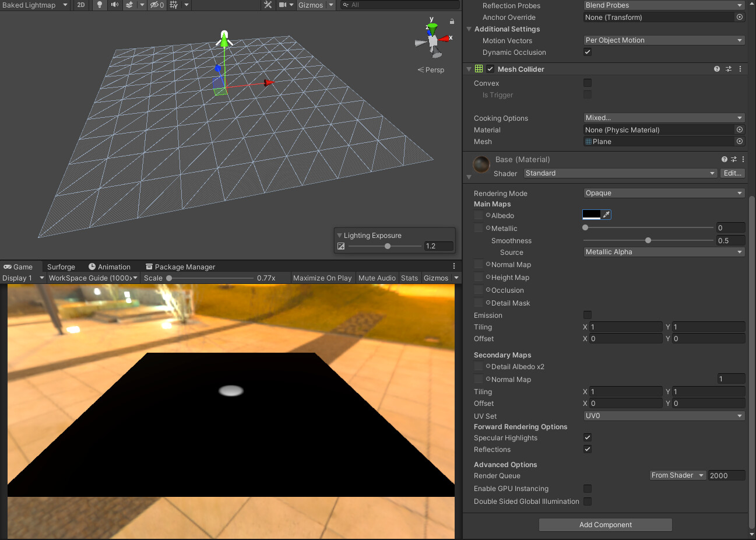Toggle 2D view mode in Scene toolbar
Screen dimensions: 756x540
81,5
